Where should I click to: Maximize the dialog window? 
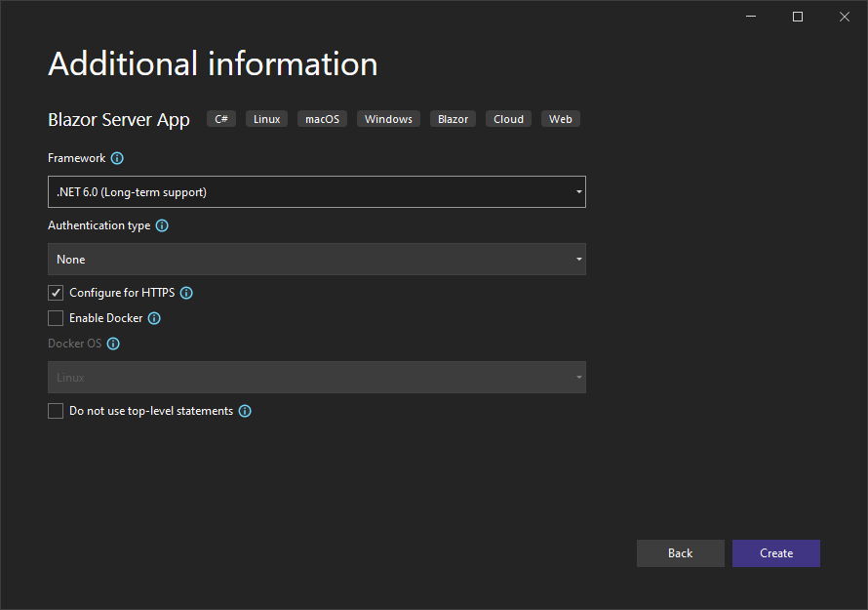[798, 18]
